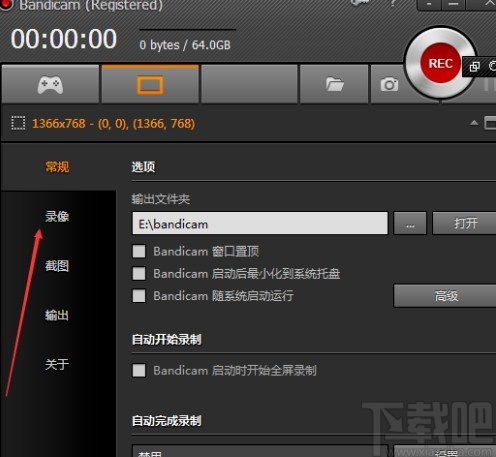Open the 输出 output settings tab

[x=57, y=315]
